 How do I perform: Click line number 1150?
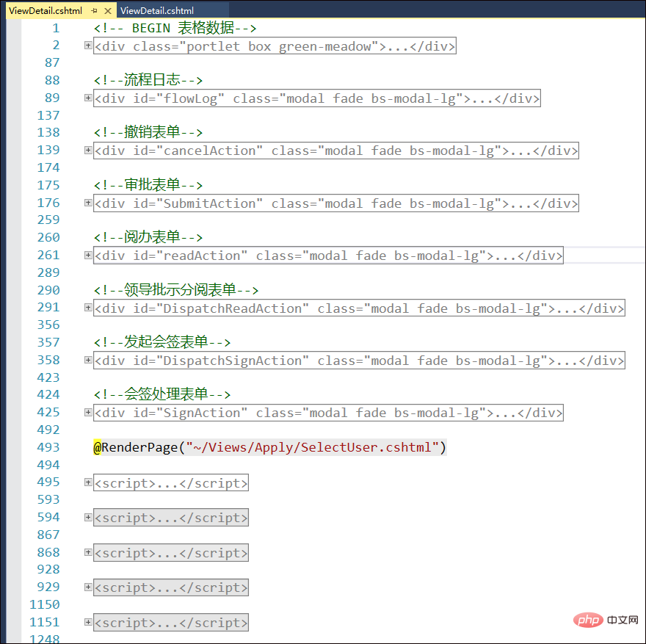click(x=45, y=604)
